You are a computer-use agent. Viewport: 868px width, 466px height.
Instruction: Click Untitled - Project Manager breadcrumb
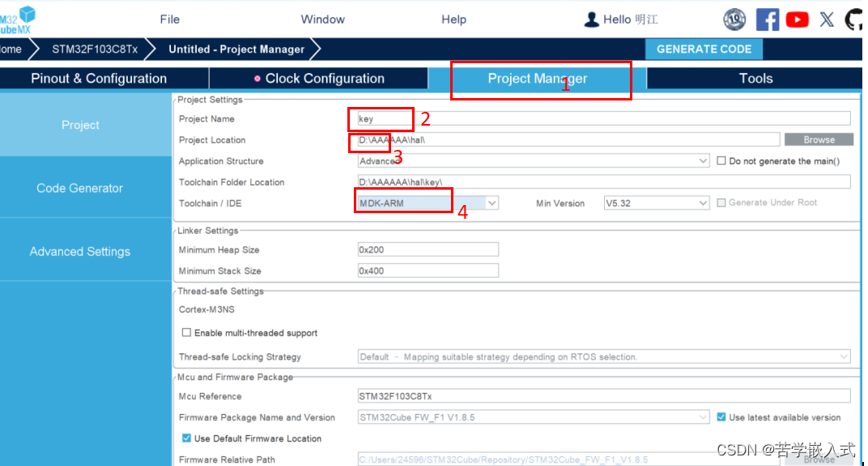(236, 49)
